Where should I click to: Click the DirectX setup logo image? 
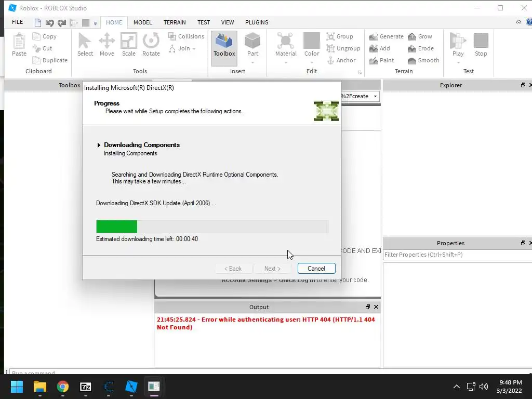click(326, 111)
